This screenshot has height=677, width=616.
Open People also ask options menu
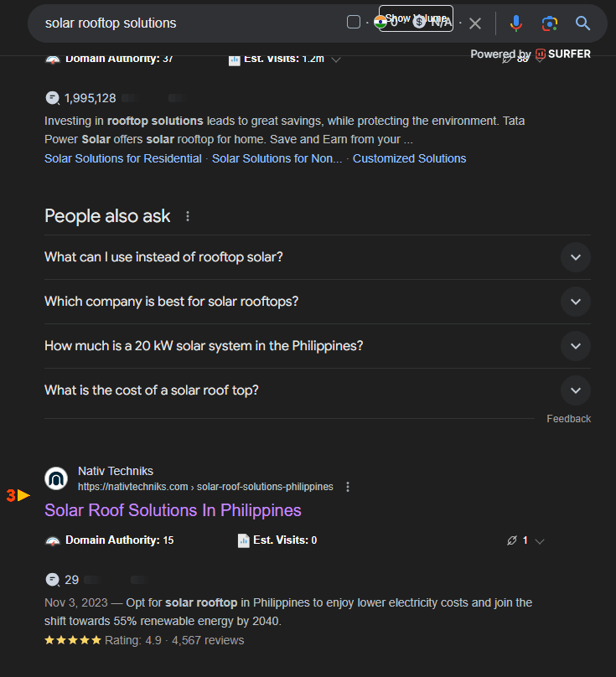coord(188,216)
